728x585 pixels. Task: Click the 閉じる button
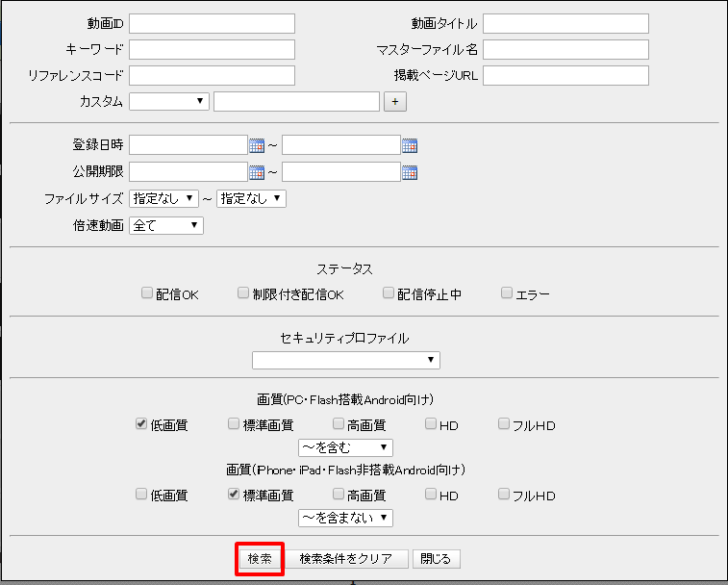[436, 559]
